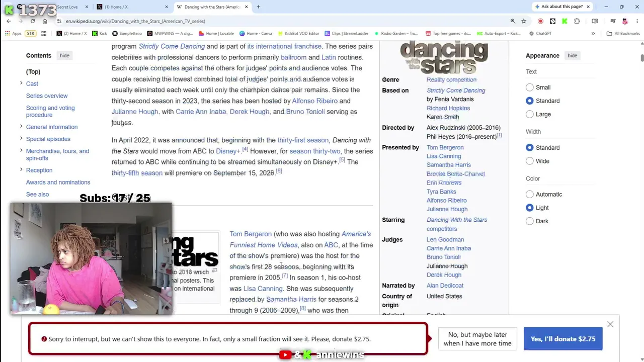
Task: Open the All Bookmarks folder
Action: click(x=623, y=34)
